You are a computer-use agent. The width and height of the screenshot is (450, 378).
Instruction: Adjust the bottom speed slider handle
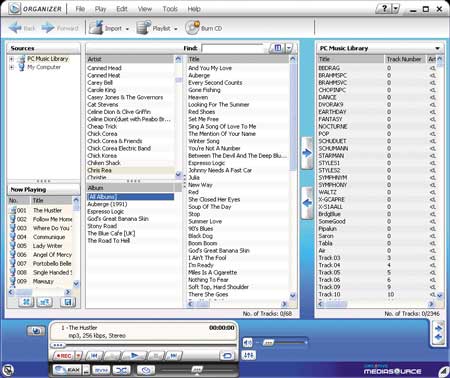[x=197, y=370]
